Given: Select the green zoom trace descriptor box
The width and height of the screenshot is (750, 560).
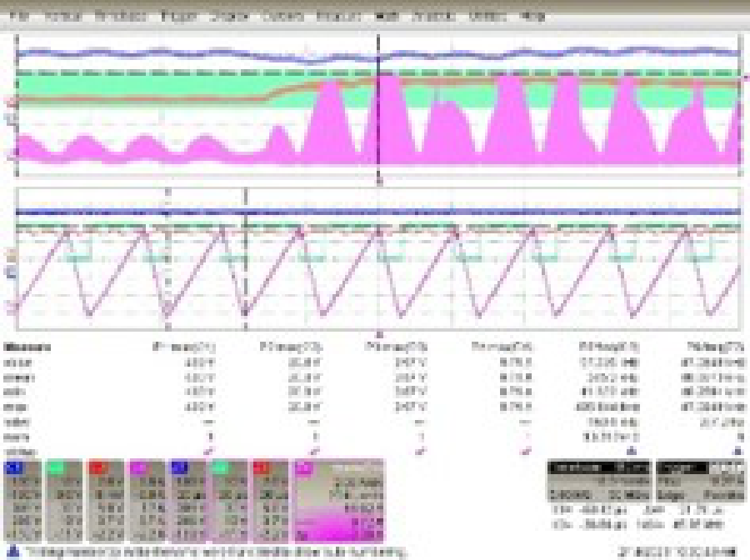Looking at the screenshot, I should 229,500.
